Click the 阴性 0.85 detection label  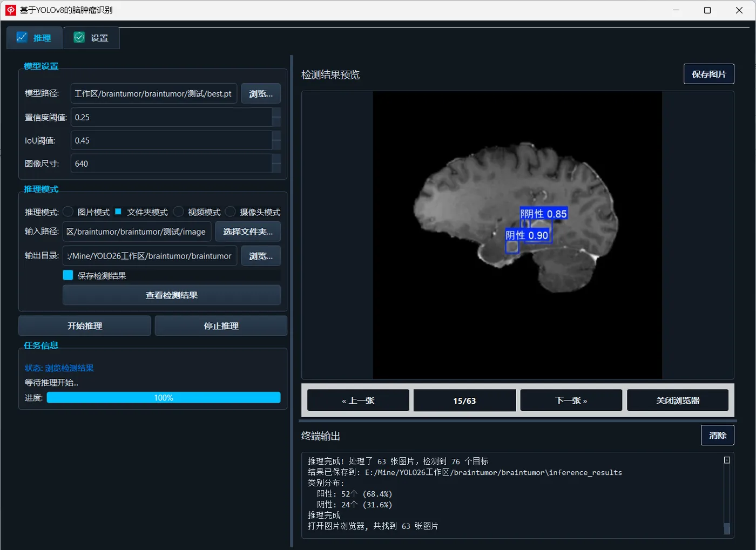click(544, 214)
